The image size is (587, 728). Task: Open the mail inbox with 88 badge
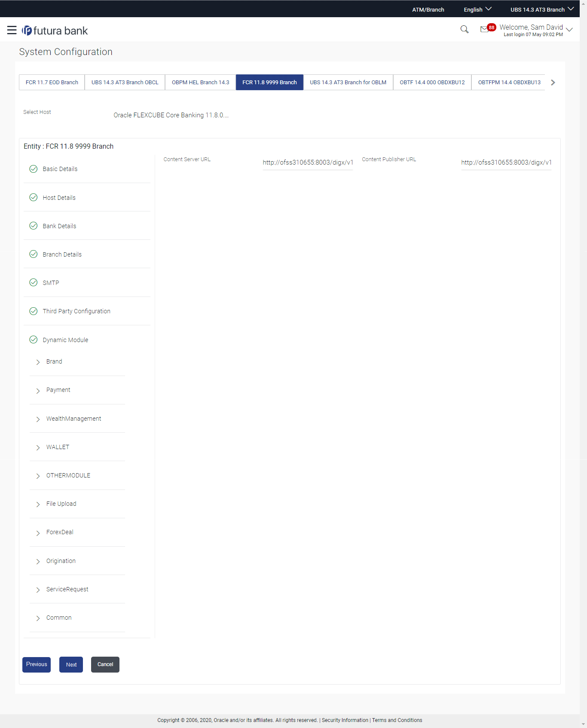pos(488,28)
